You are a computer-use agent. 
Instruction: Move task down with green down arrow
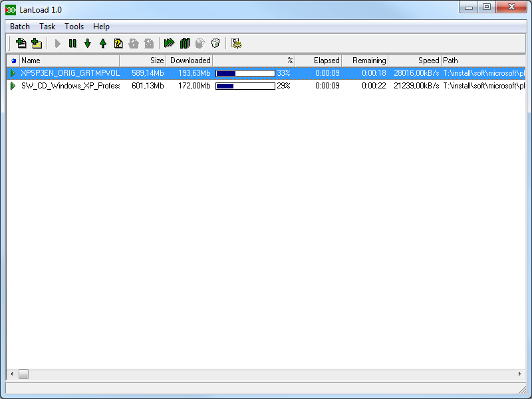[88, 43]
